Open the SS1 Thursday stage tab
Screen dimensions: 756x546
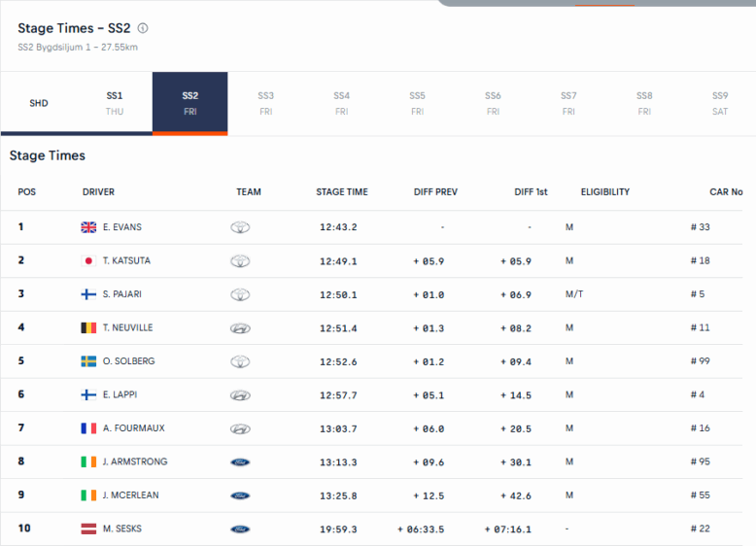pyautogui.click(x=115, y=103)
